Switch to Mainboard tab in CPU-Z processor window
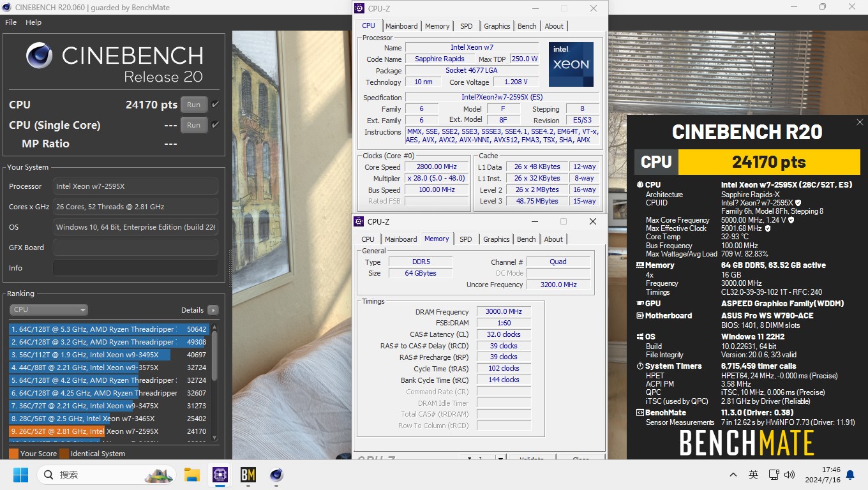 point(401,26)
